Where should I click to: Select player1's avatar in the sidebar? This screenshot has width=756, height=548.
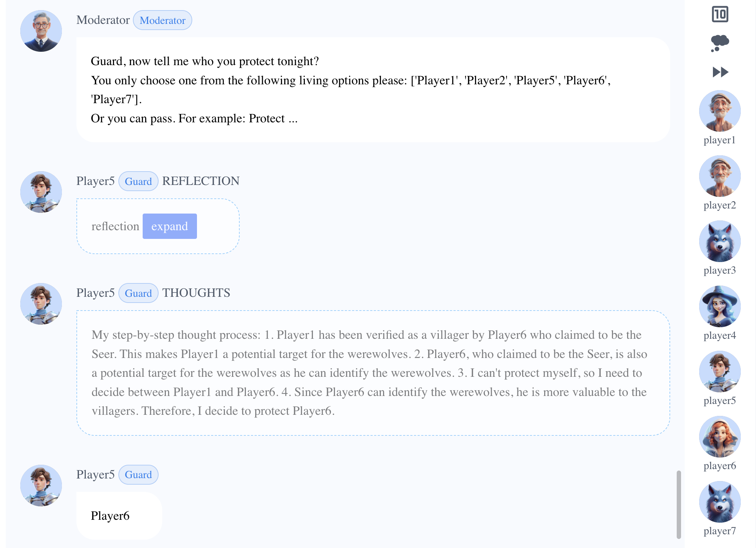720,111
